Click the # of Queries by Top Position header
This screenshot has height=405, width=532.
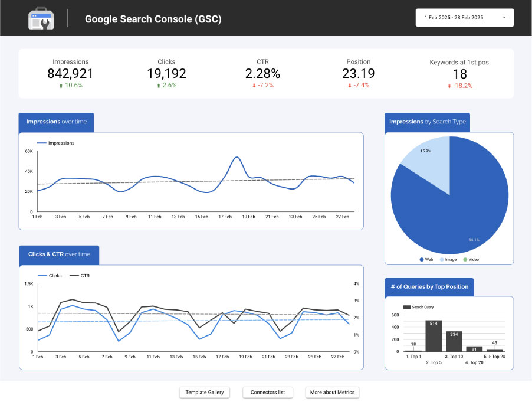pyautogui.click(x=429, y=287)
